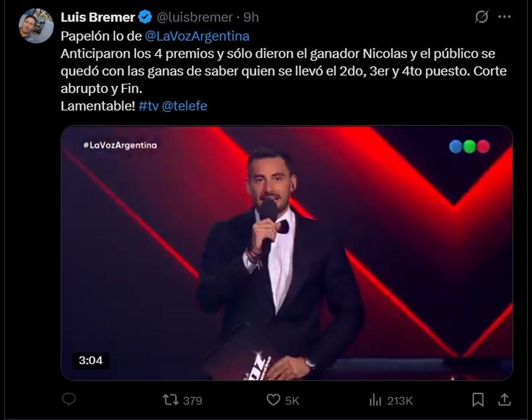Viewport: 532px width, 420px height.
Task: Open the @telefe mention
Action: pos(184,106)
